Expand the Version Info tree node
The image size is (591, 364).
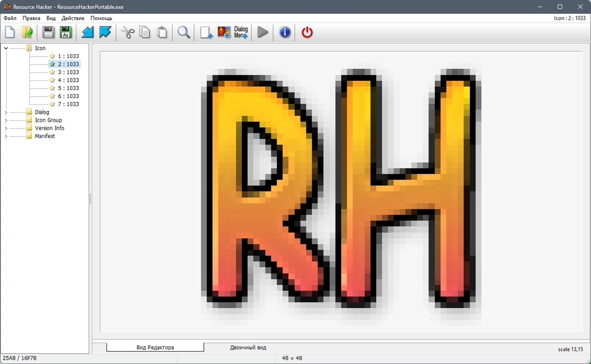[x=6, y=128]
